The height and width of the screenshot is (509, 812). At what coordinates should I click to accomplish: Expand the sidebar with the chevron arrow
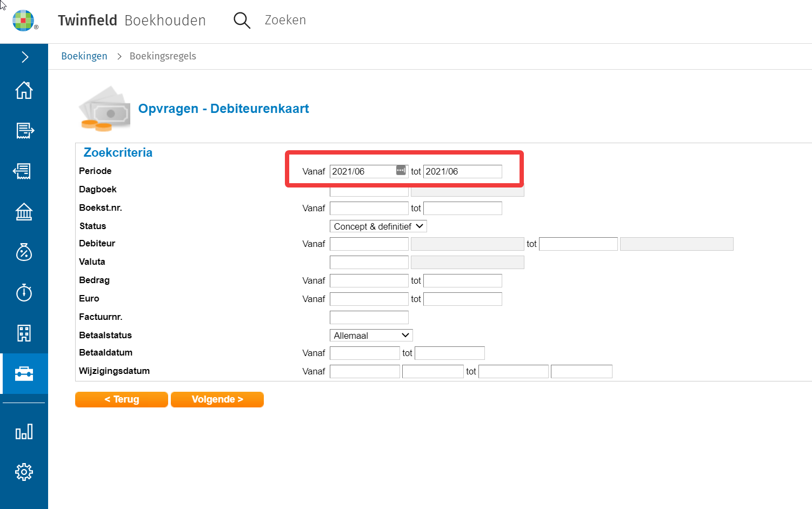coord(24,57)
